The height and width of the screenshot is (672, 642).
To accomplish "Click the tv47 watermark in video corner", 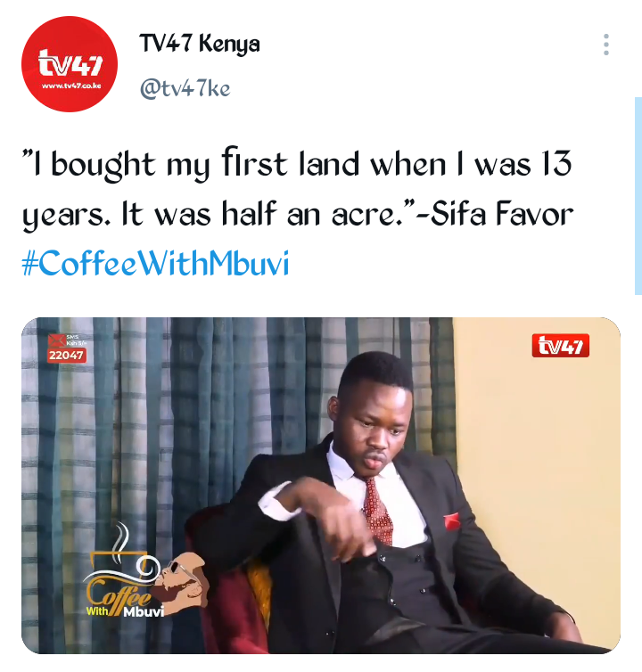I will (x=561, y=346).
